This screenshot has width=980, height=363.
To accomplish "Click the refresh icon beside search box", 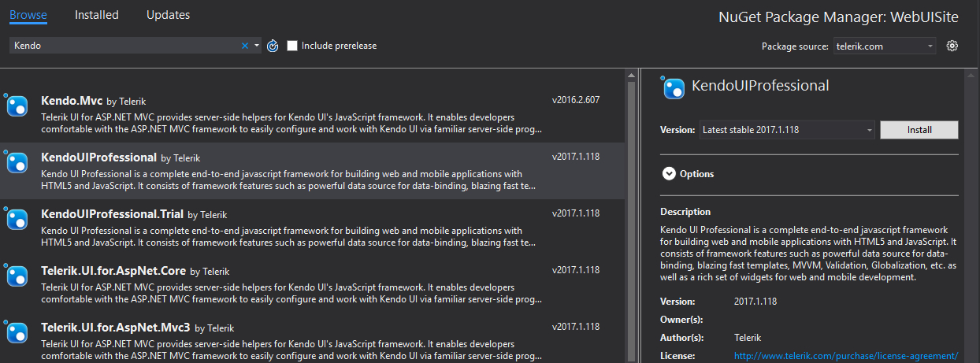I will (x=273, y=46).
